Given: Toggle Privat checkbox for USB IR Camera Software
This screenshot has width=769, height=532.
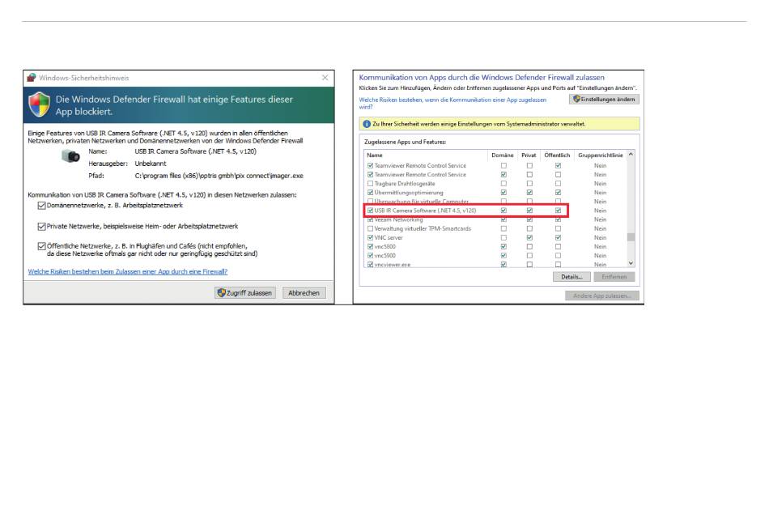Looking at the screenshot, I should tap(529, 211).
